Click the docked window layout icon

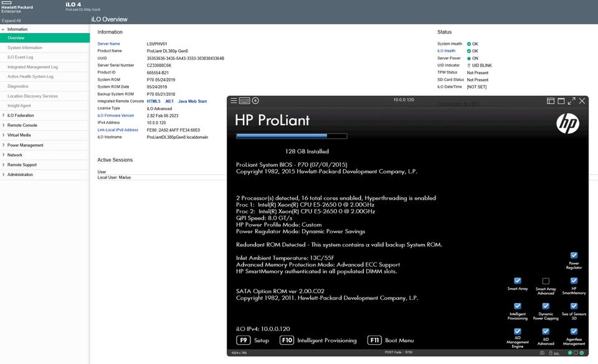[551, 101]
